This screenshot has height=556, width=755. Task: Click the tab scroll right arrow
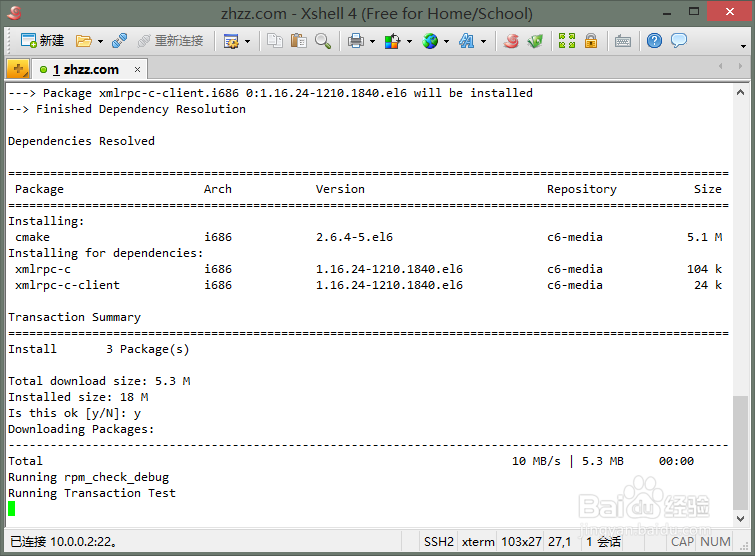point(740,66)
